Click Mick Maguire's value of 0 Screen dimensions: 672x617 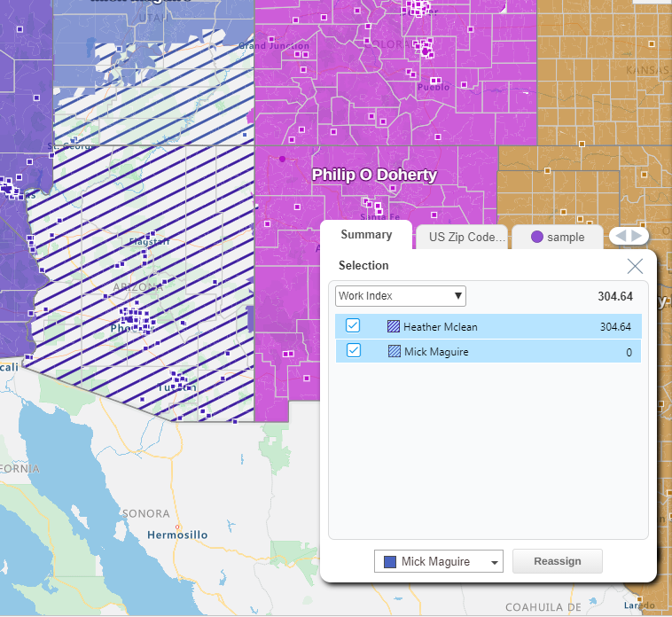click(629, 353)
